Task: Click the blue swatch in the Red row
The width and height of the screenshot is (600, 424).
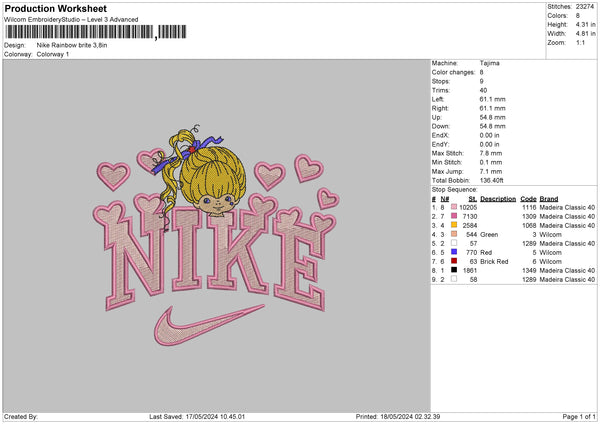Action: pos(454,252)
